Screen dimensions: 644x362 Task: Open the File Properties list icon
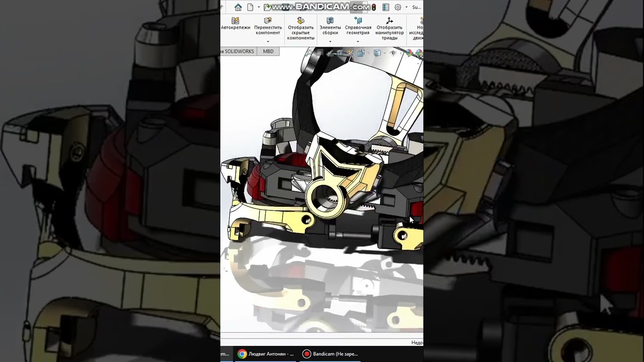[386, 7]
